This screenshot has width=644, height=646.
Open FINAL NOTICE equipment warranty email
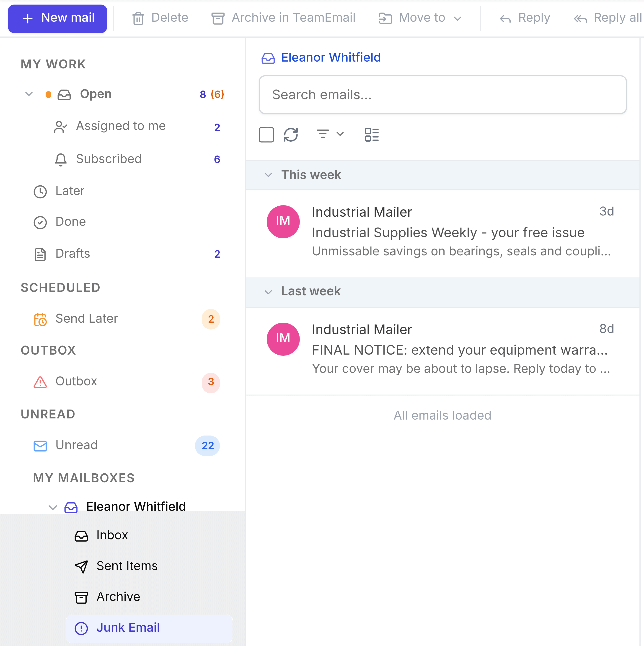pos(442,351)
